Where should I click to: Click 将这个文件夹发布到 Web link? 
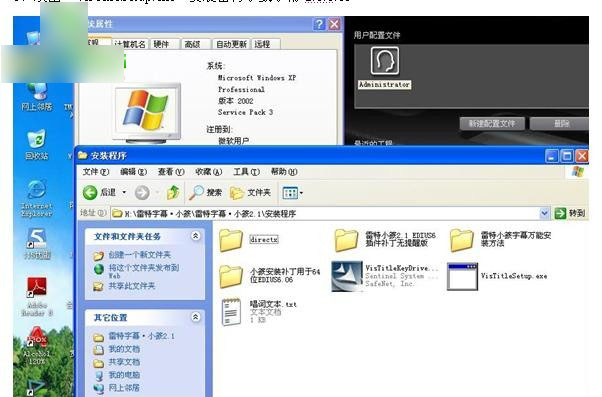point(144,271)
